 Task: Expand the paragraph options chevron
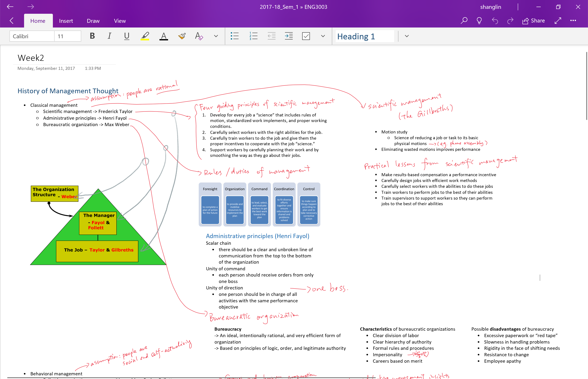(x=323, y=36)
